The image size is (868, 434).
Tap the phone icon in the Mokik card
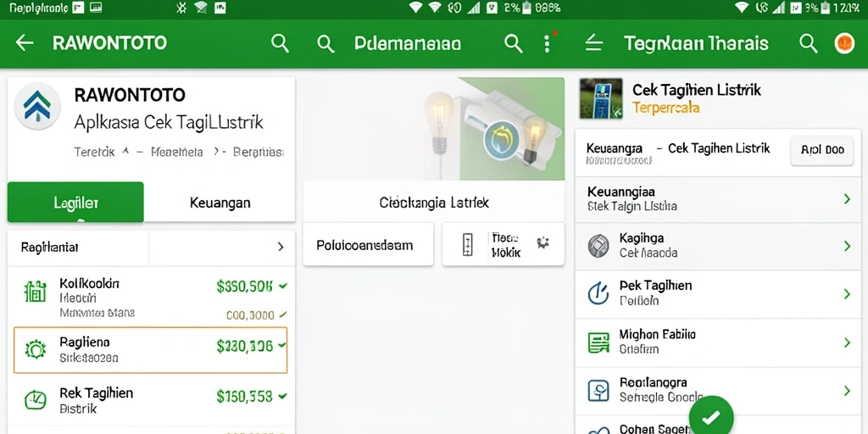click(467, 245)
